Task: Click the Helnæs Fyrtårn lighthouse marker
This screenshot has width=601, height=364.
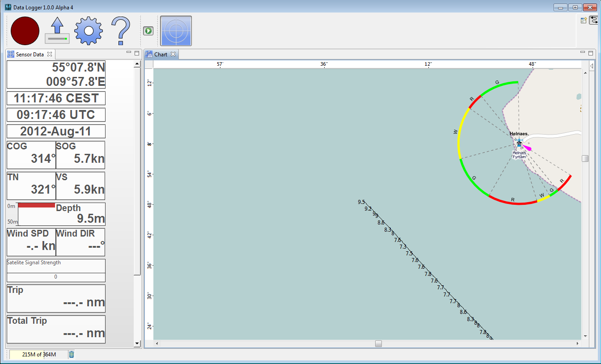Action: pyautogui.click(x=519, y=144)
